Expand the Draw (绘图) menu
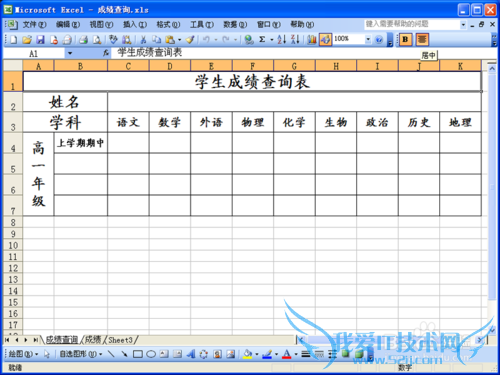Screen dimensions: 500x375 click(x=23, y=354)
